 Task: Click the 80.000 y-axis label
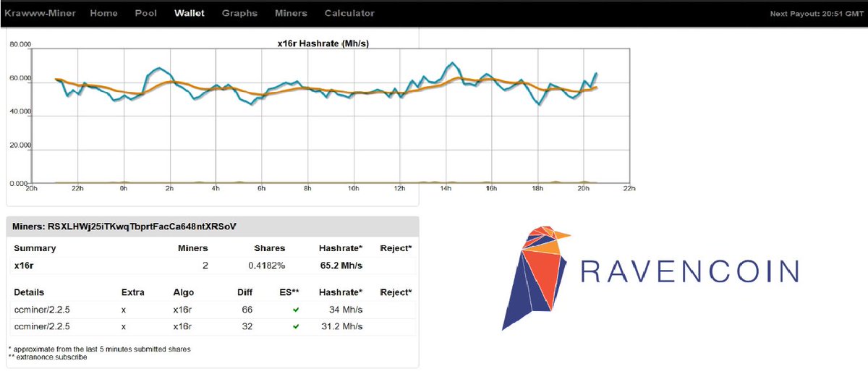20,44
